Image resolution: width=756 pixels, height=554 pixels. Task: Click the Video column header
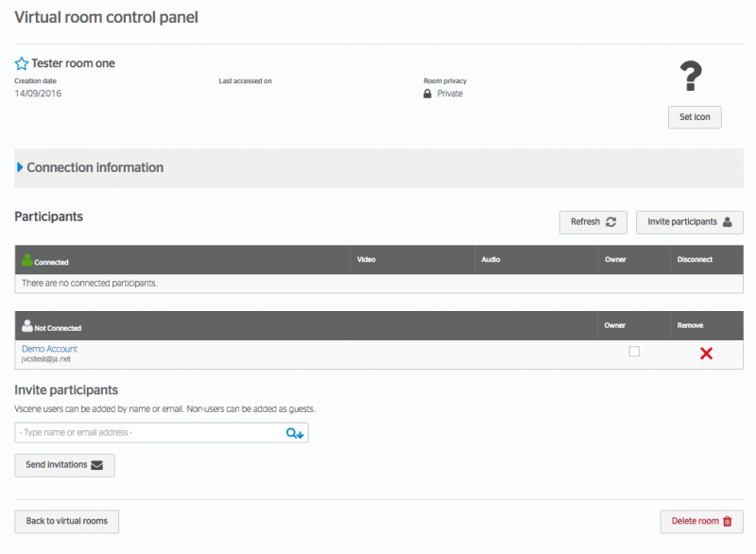[x=366, y=259]
